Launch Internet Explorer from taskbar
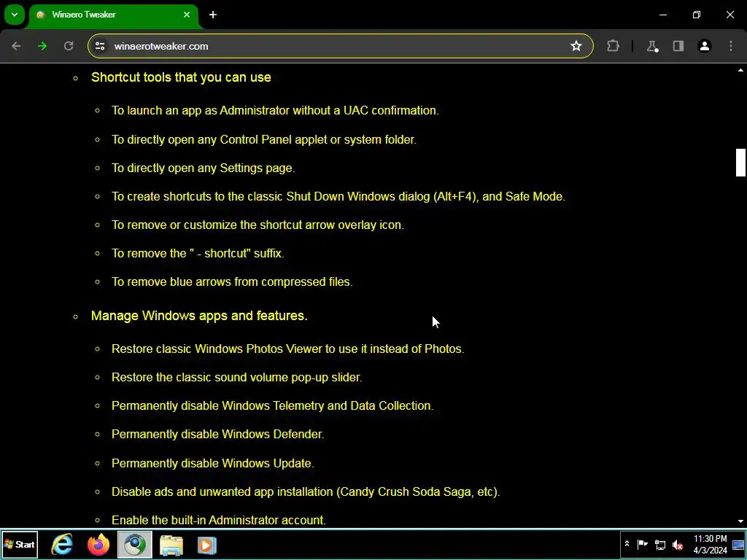The height and width of the screenshot is (560, 747). pyautogui.click(x=63, y=545)
